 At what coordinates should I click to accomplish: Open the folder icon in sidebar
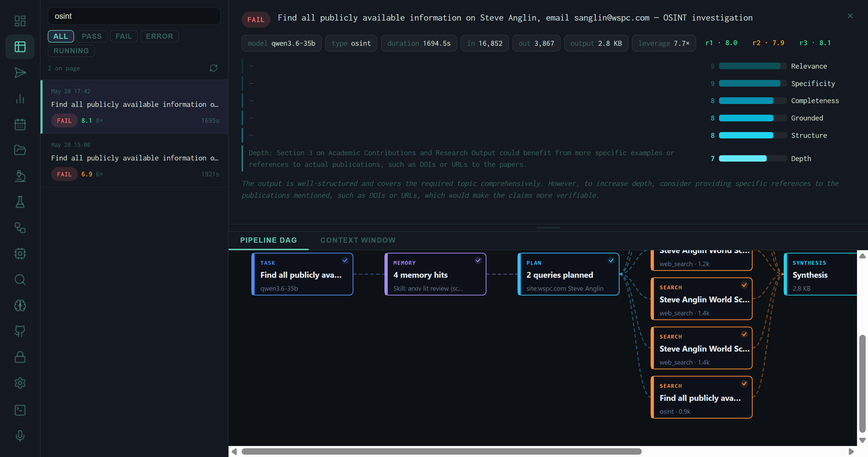pos(20,150)
